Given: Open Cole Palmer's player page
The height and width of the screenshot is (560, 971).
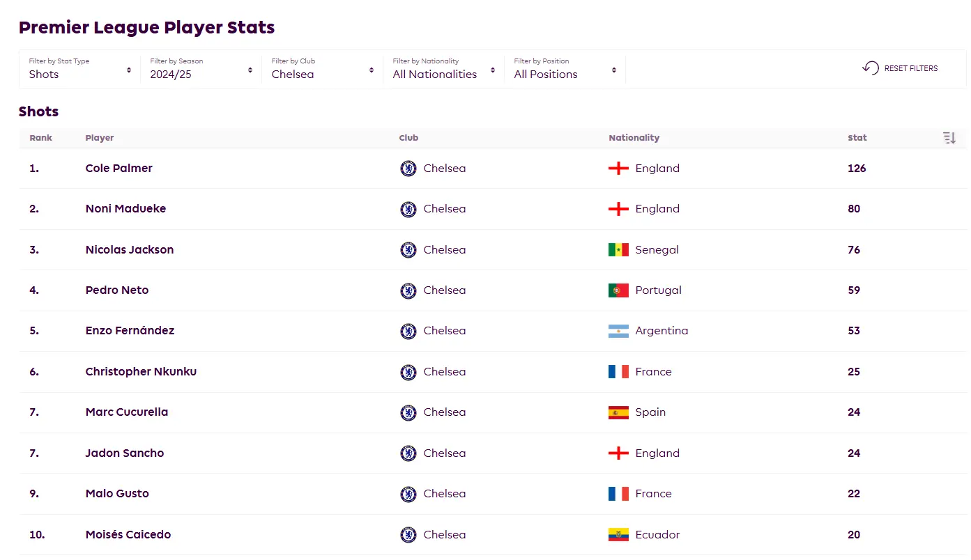Looking at the screenshot, I should tap(118, 169).
